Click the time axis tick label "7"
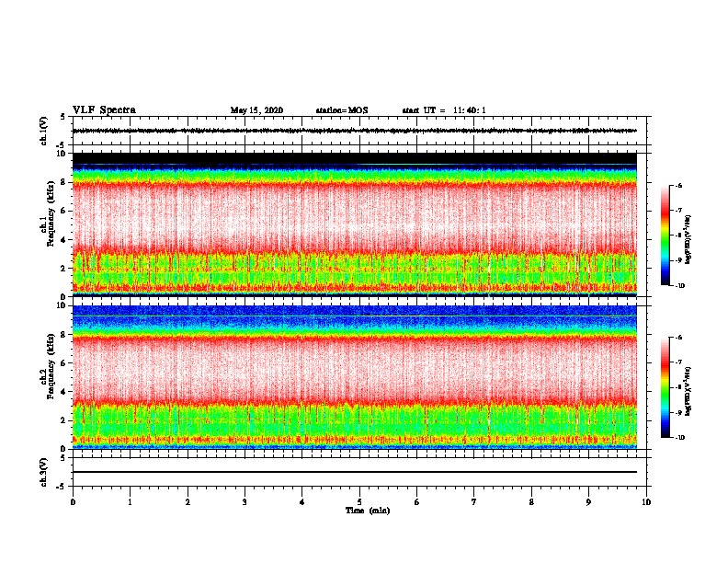728x563 pixels. pos(474,502)
